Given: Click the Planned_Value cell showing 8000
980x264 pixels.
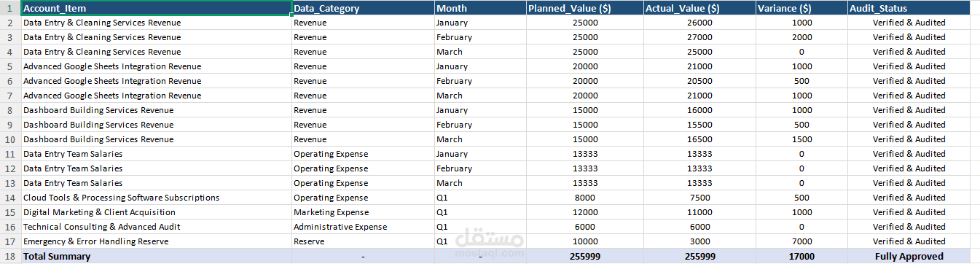Looking at the screenshot, I should tap(585, 198).
